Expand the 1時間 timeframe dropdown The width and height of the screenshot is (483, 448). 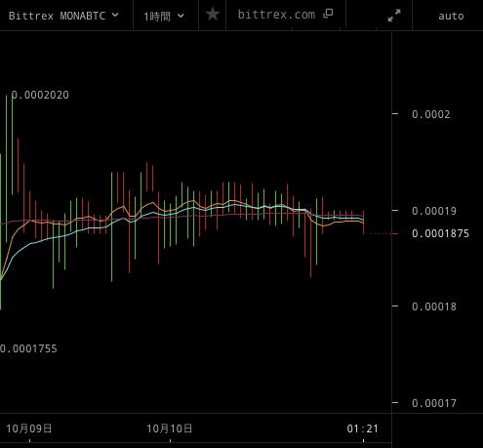pos(164,16)
